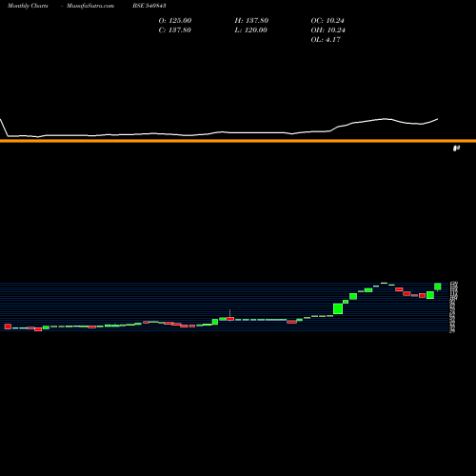
Task: Click the 'OL: 4.17' reading
Action: point(326,40)
